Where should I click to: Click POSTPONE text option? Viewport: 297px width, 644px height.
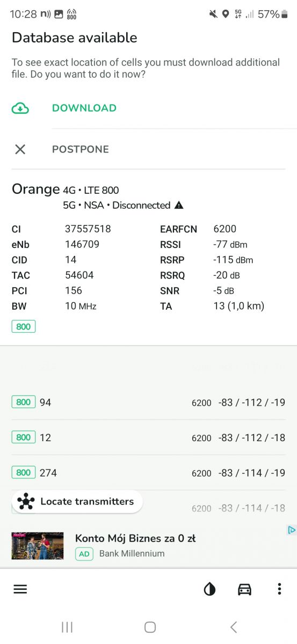[x=81, y=149]
